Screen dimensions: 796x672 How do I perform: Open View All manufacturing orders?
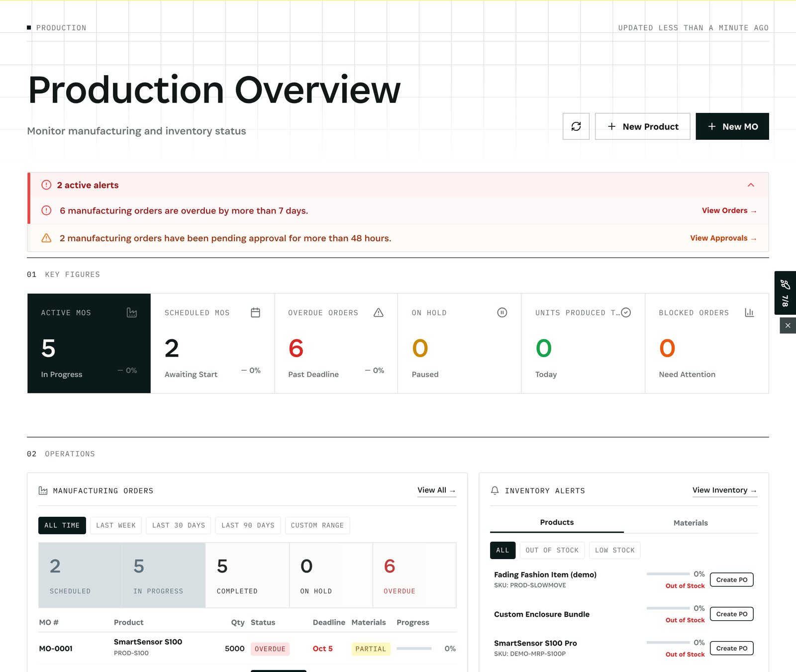click(436, 490)
